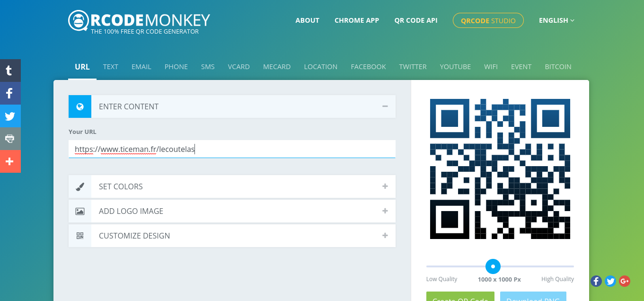Switch to the Email tab

point(141,67)
